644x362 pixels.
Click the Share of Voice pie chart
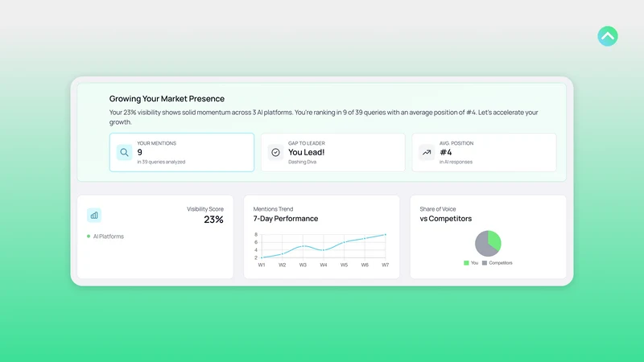488,244
